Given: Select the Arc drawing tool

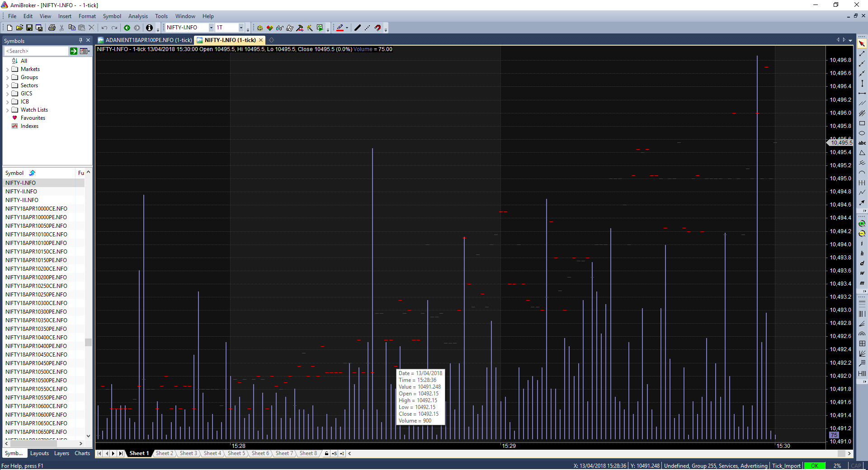Looking at the screenshot, I should point(862,173).
